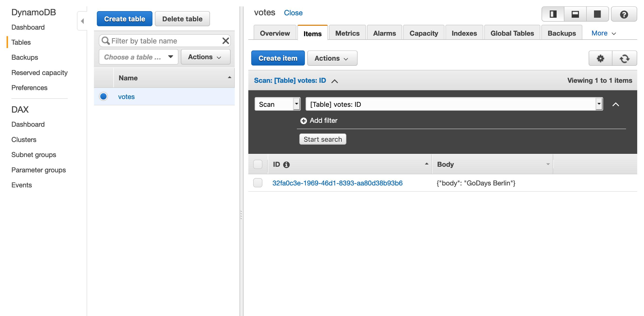Click Create item button
The width and height of the screenshot is (644, 316).
pyautogui.click(x=278, y=58)
